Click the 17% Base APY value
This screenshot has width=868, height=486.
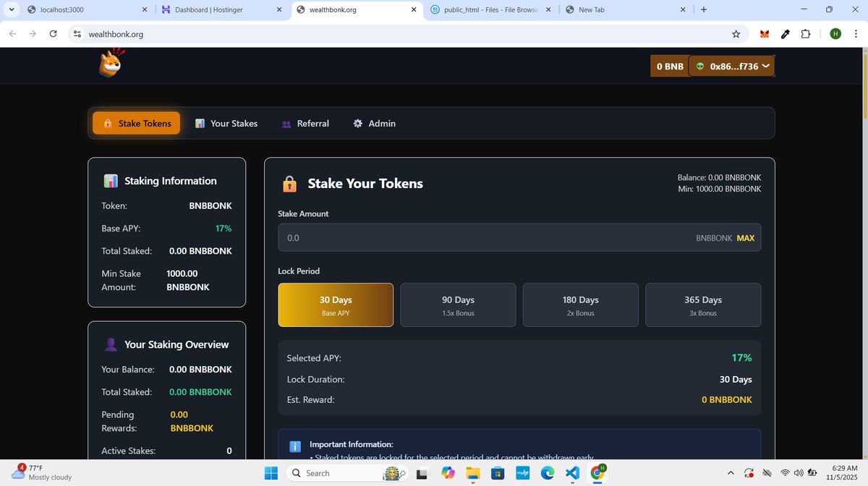[224, 229]
